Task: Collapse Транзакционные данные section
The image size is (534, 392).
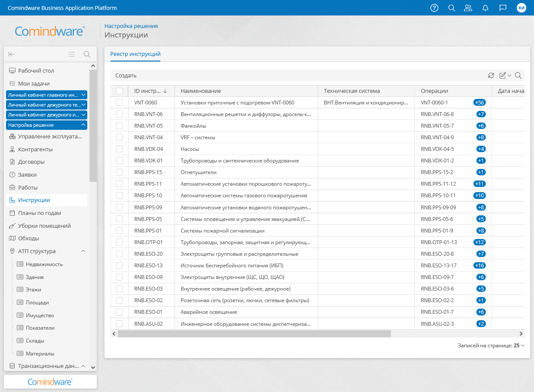Action: 83,366
